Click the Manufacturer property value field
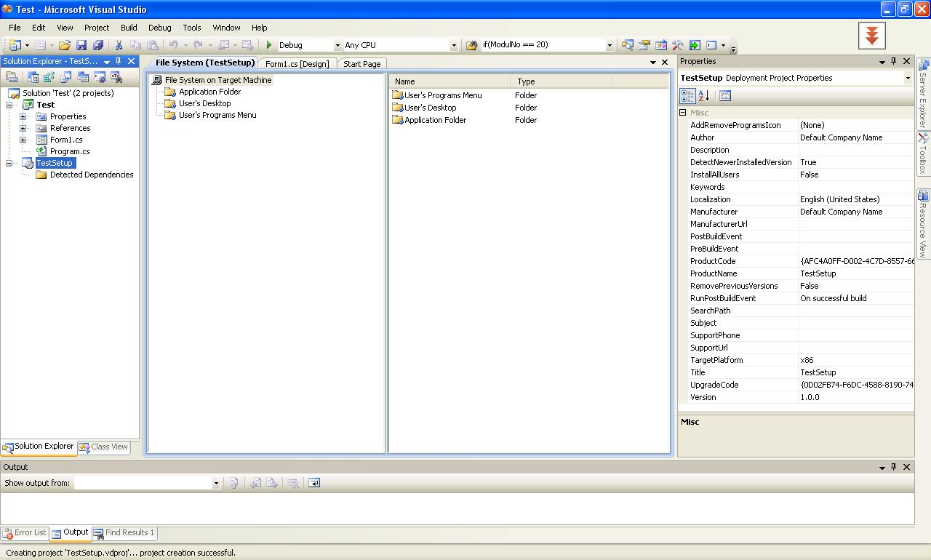Screen dimensions: 931x560 click(855, 212)
